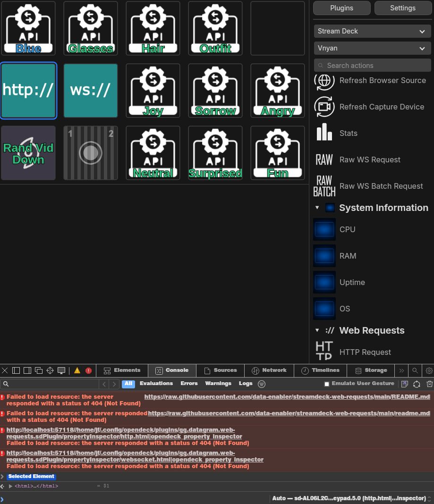Dock inspector to the right side
434x504 pixels.
[27, 370]
